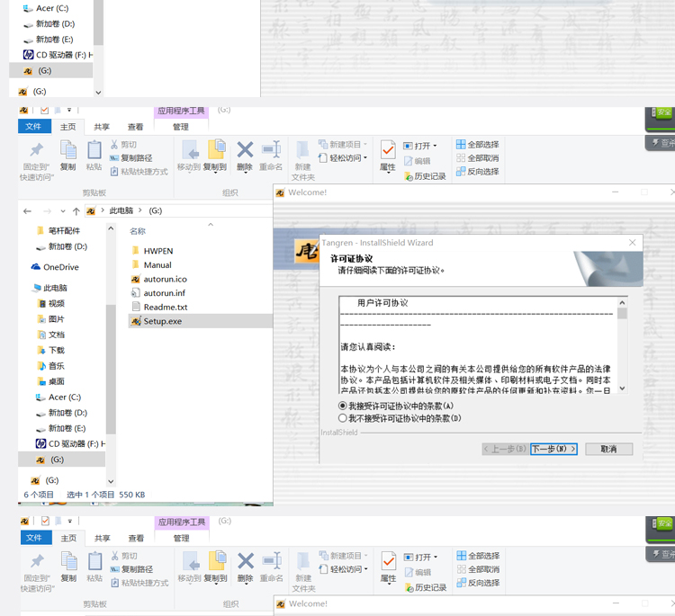This screenshot has width=675, height=616.
Task: Select the Manual folder icon
Action: (136, 265)
